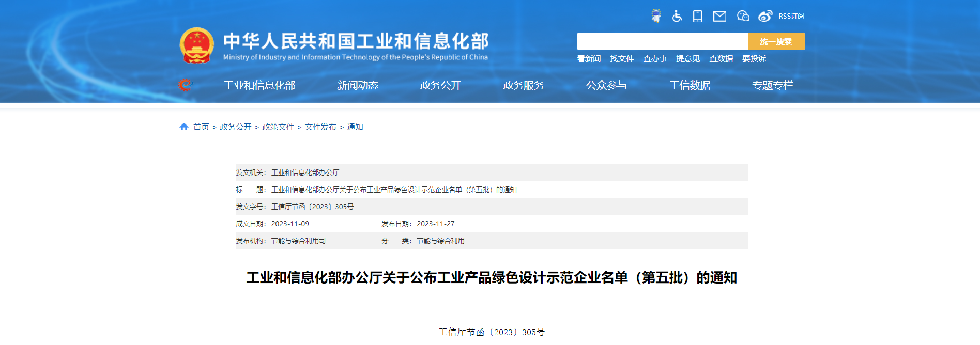Viewport: 980px width, 345px height.
Task: Click the national emblem logo
Action: point(196,45)
